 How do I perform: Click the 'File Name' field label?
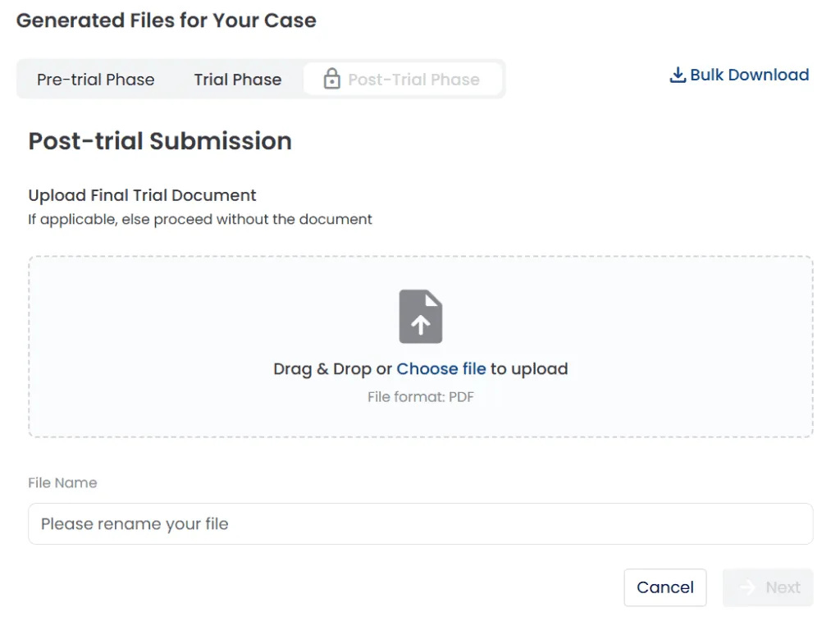(x=62, y=482)
